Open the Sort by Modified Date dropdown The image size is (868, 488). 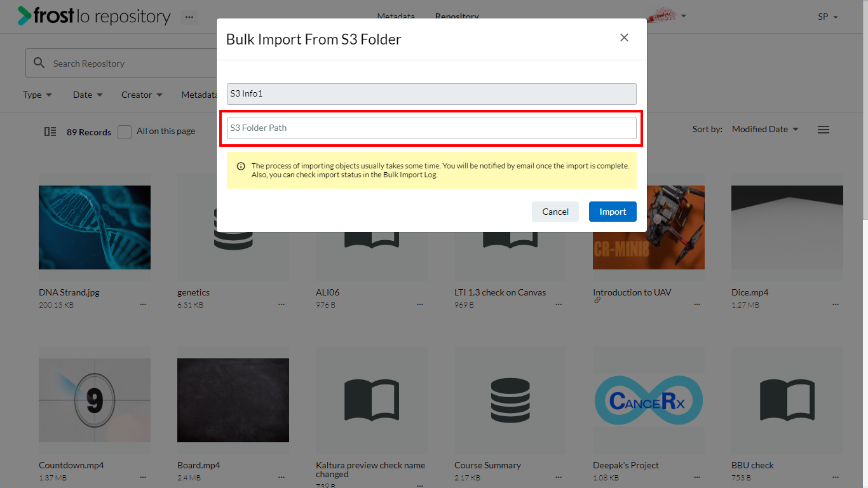[765, 129]
